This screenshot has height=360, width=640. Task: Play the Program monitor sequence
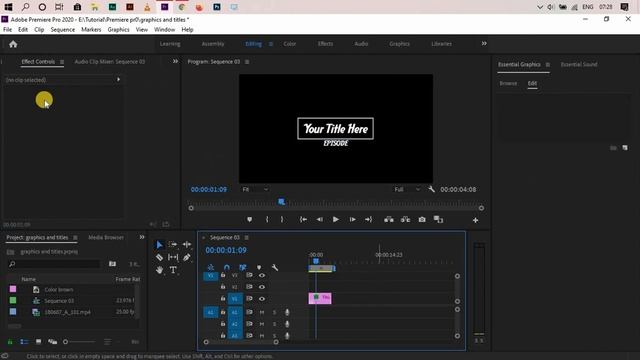coord(336,220)
